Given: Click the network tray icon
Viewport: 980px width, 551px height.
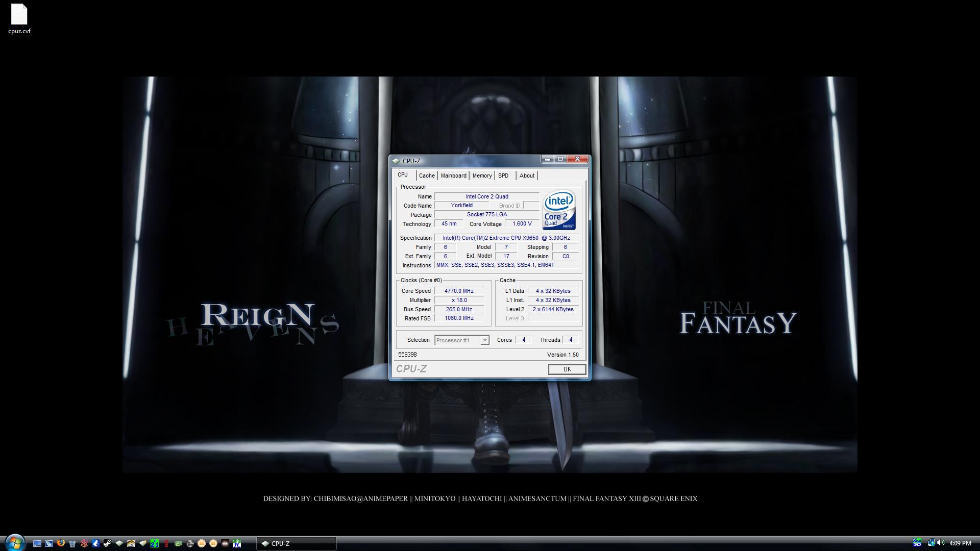Looking at the screenshot, I should pos(931,543).
